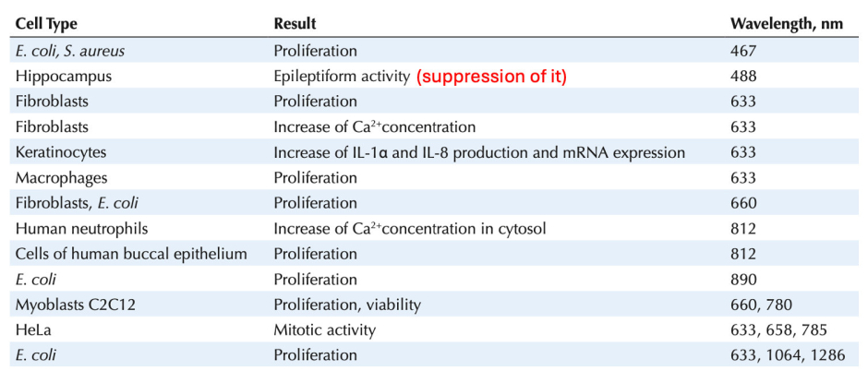Click the IL-1α and IL-8 production result
The image size is (868, 371).
pos(479,152)
